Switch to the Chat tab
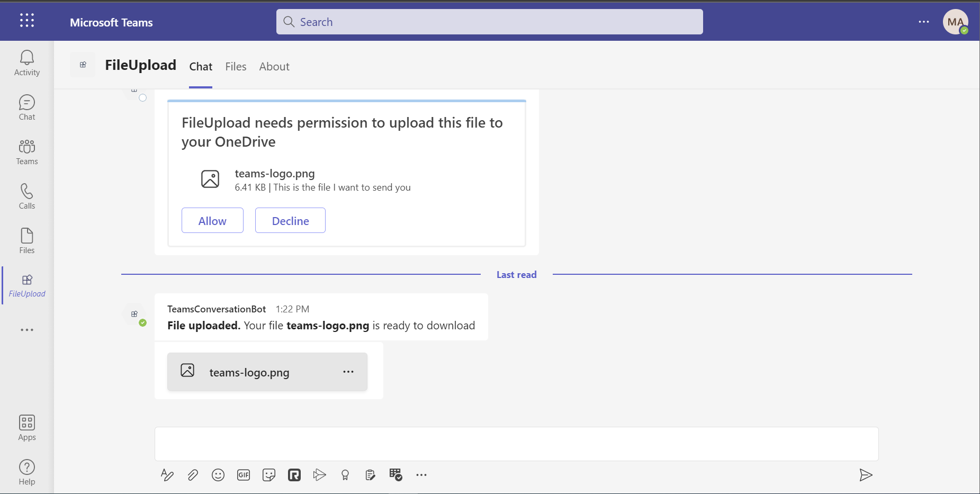 point(201,67)
